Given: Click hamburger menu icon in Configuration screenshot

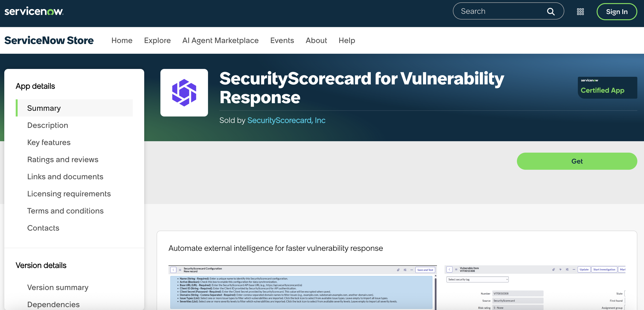Looking at the screenshot, I should tap(180, 270).
